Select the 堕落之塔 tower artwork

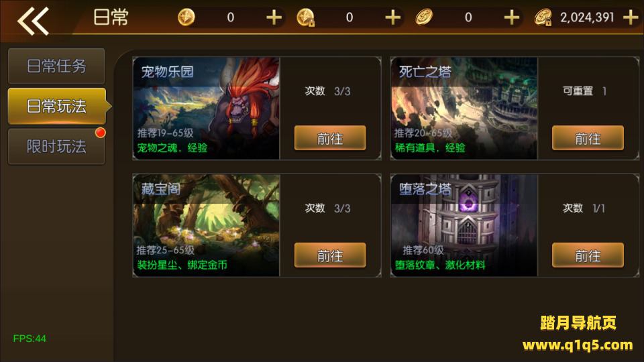click(464, 225)
